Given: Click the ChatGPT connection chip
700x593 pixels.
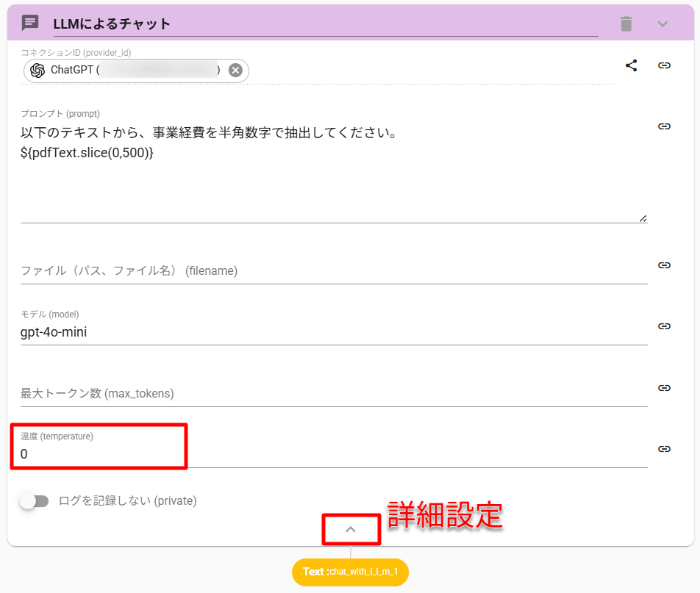Looking at the screenshot, I should (125, 71).
